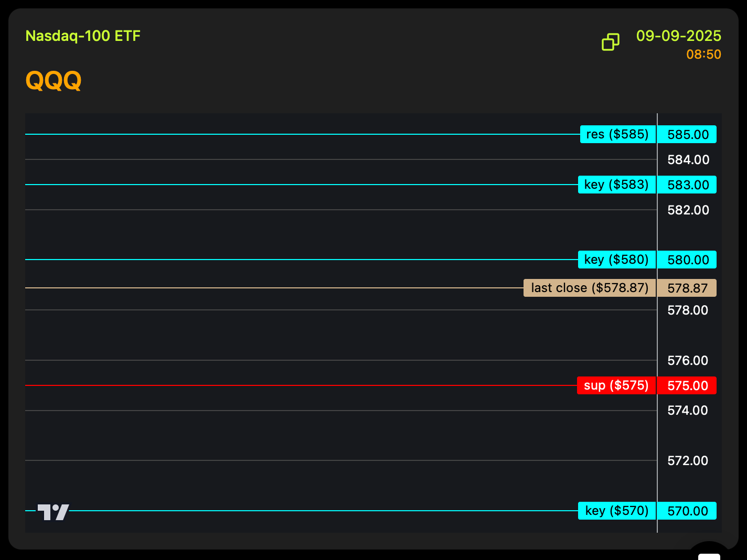Screen dimensions: 747x560
Task: Open the TradingView logo link
Action: pyautogui.click(x=53, y=512)
